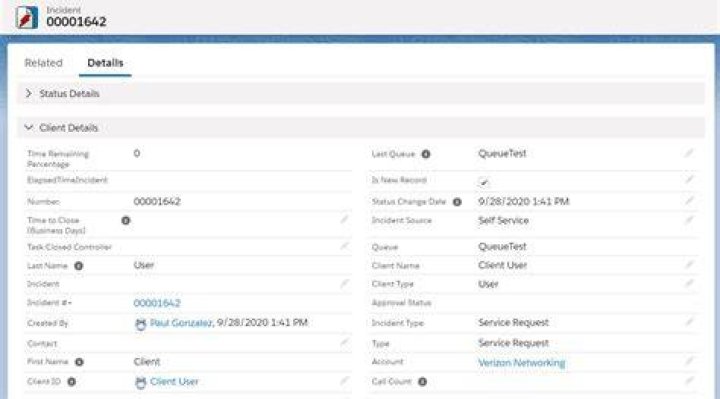The width and height of the screenshot is (720, 399).
Task: Open Paul Gonzalez user link
Action: (x=181, y=323)
